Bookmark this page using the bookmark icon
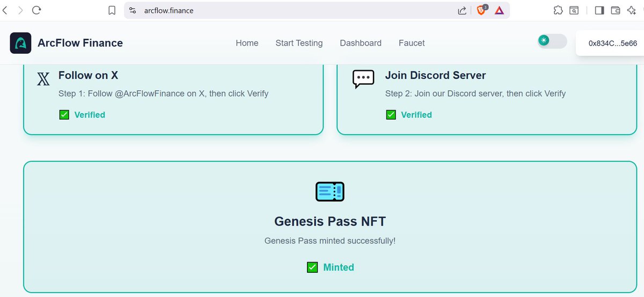The width and height of the screenshot is (644, 297). (112, 10)
